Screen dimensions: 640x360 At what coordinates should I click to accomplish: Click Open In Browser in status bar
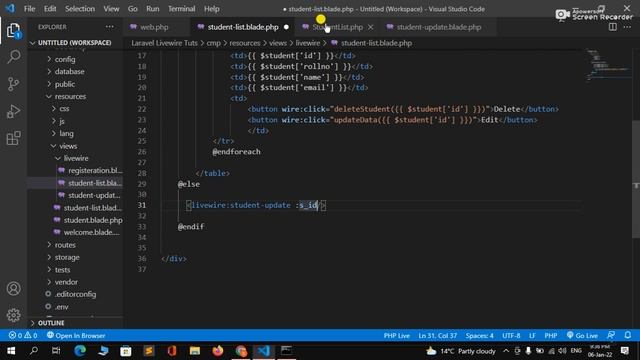point(76,336)
